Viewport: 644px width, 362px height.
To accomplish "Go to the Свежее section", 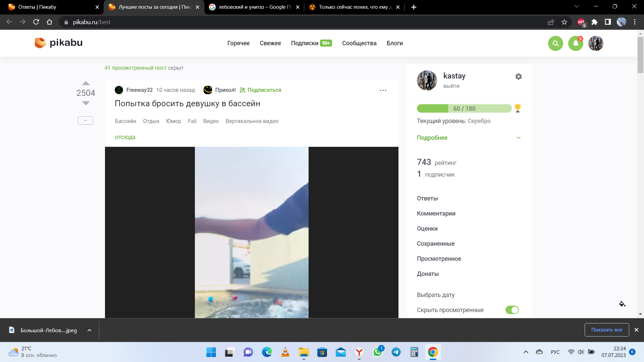I will click(x=270, y=43).
